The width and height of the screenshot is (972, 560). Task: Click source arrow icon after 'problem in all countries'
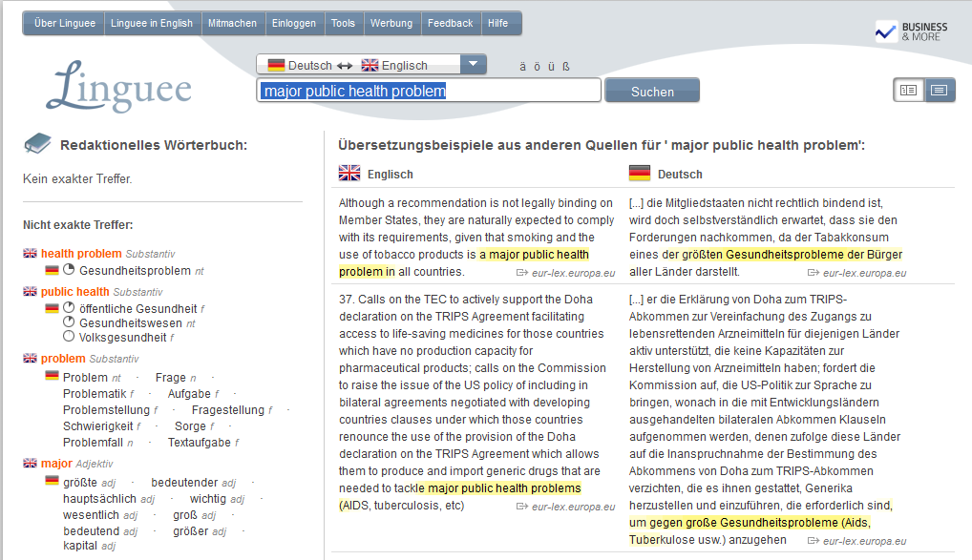[x=522, y=273]
